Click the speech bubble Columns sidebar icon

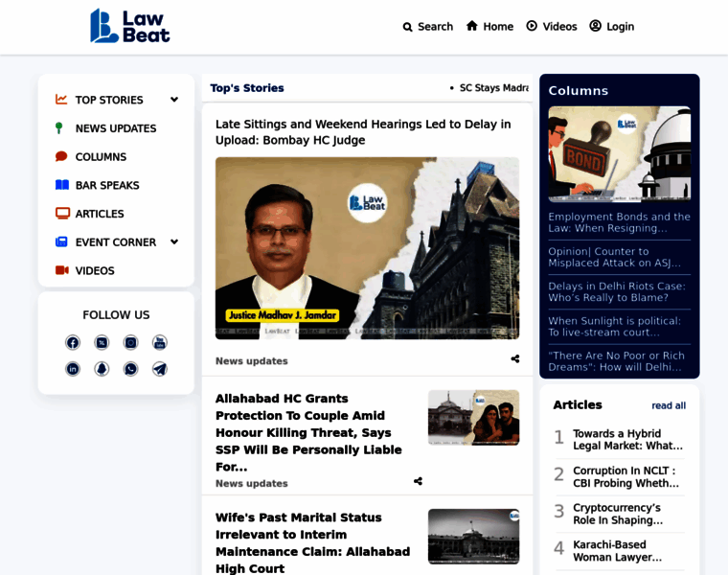(x=61, y=156)
